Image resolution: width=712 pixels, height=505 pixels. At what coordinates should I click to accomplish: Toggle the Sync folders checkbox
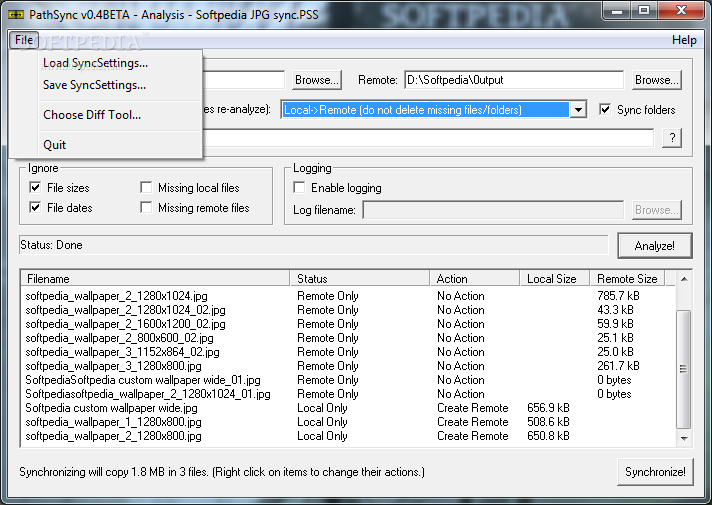(605, 109)
